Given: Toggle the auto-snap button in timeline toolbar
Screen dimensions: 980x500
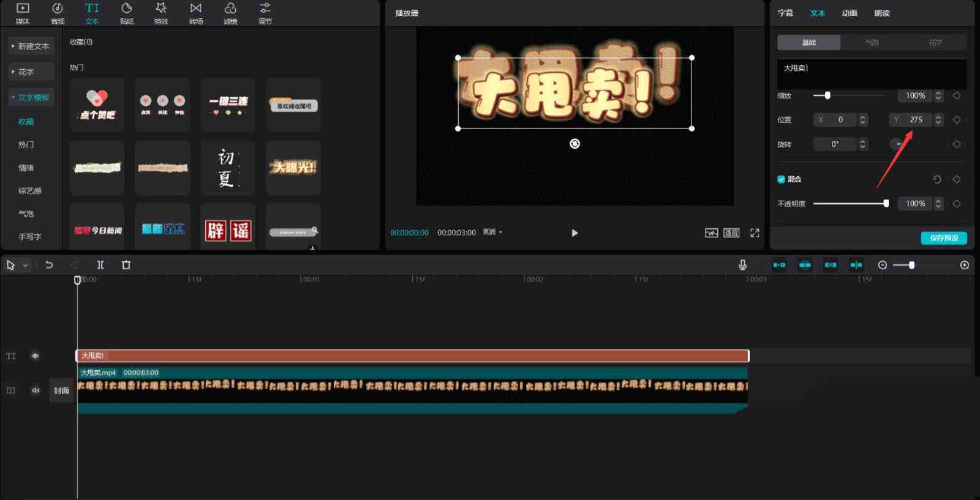Looking at the screenshot, I should tap(805, 265).
